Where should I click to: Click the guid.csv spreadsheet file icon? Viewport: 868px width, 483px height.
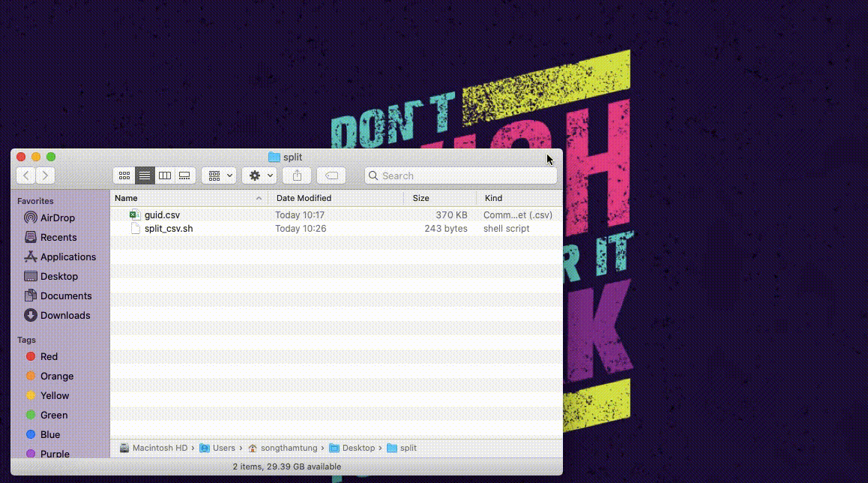click(x=134, y=215)
